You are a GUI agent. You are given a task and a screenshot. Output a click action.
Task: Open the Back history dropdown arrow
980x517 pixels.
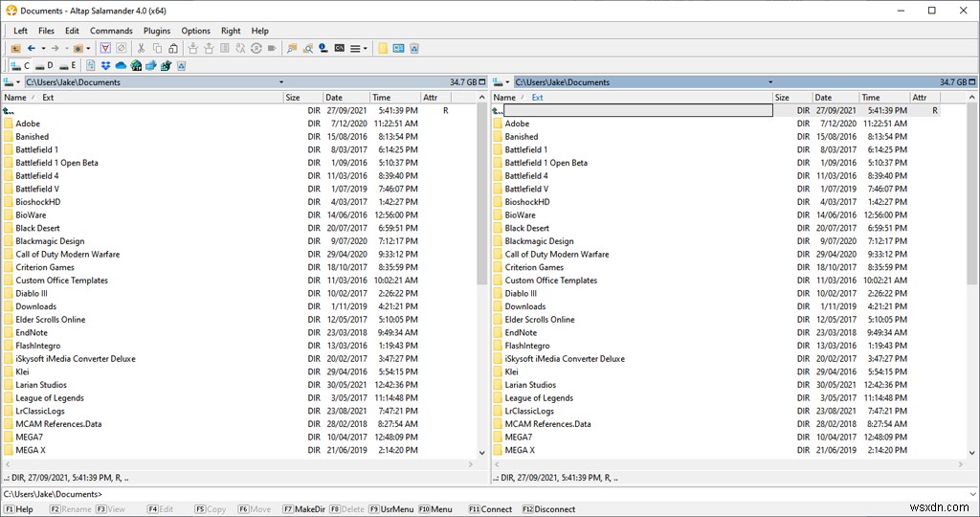tap(43, 48)
